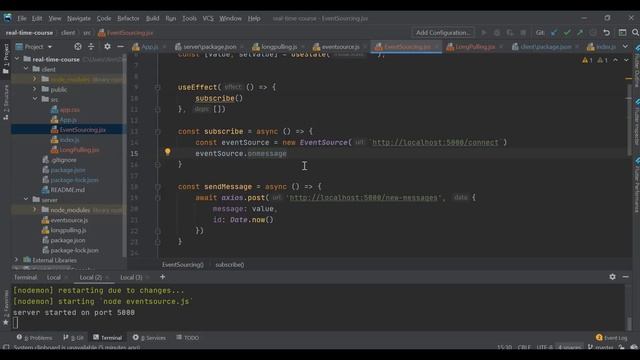Open Event Log in status bar
The height and width of the screenshot is (360, 640).
click(611, 338)
